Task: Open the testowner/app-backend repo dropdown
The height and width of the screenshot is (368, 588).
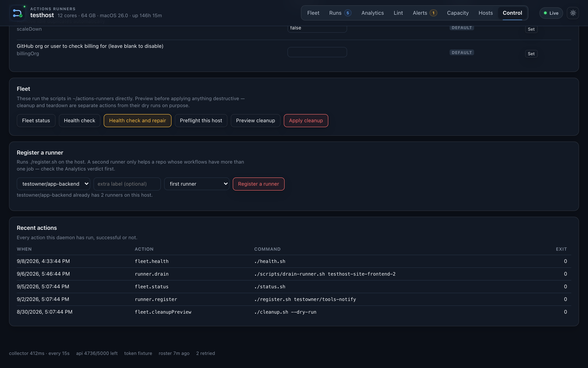Action: click(53, 184)
